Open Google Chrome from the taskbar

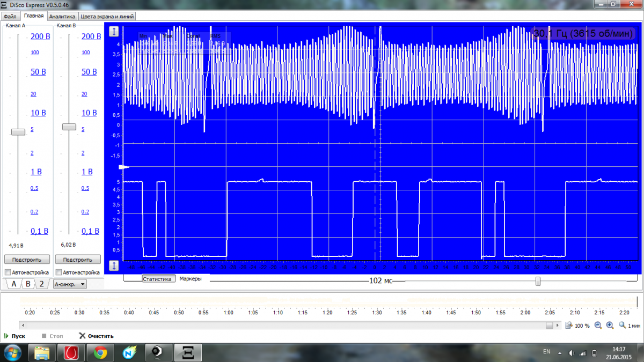coord(99,353)
